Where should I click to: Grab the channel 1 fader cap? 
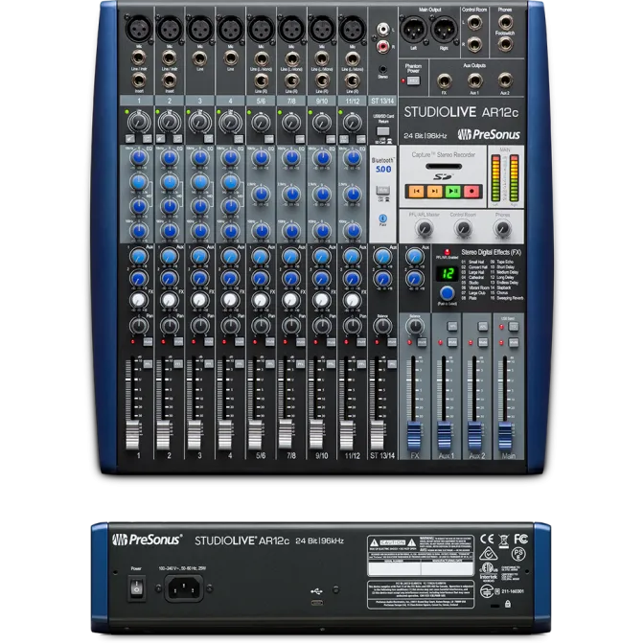[132, 434]
